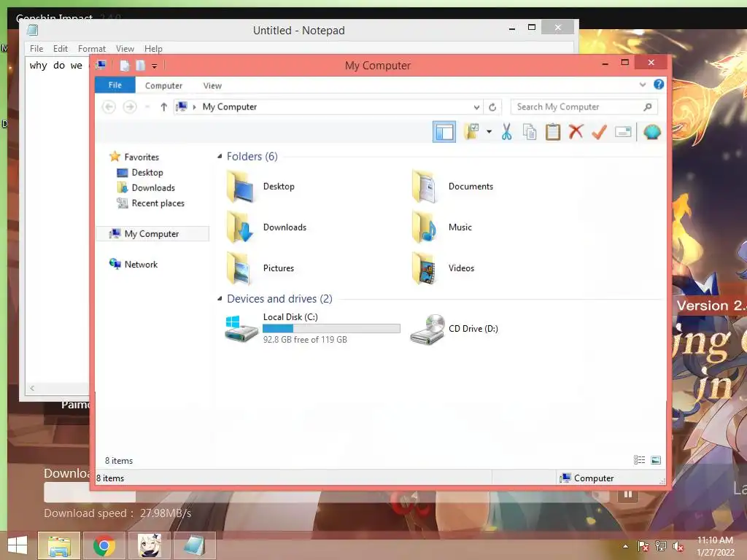This screenshot has height=560, width=747.
Task: Launch Chrome from the taskbar
Action: [x=104, y=545]
